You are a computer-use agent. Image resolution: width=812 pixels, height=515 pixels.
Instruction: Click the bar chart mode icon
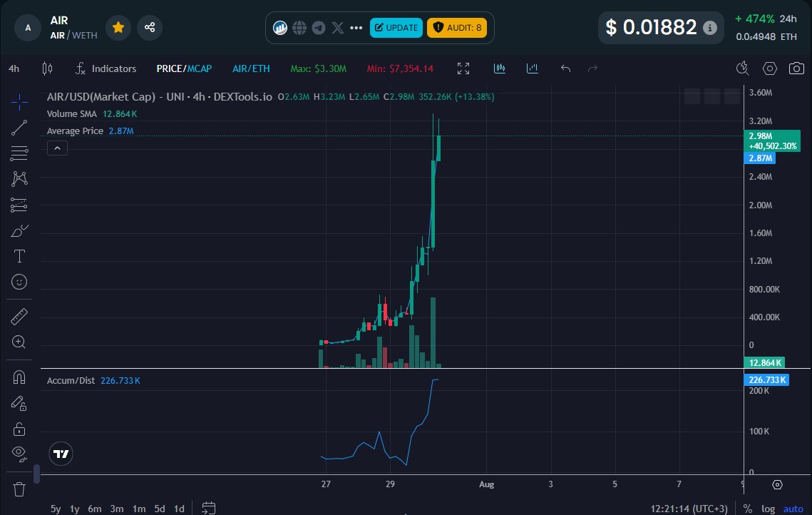pyautogui.click(x=533, y=68)
